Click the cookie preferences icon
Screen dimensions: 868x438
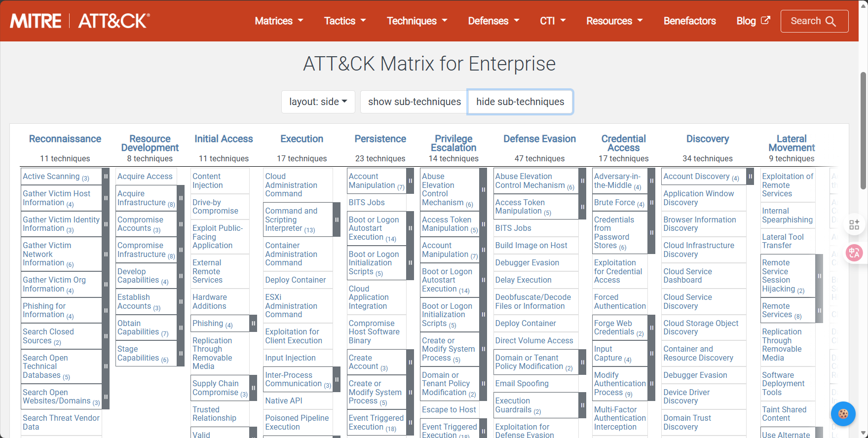(843, 414)
